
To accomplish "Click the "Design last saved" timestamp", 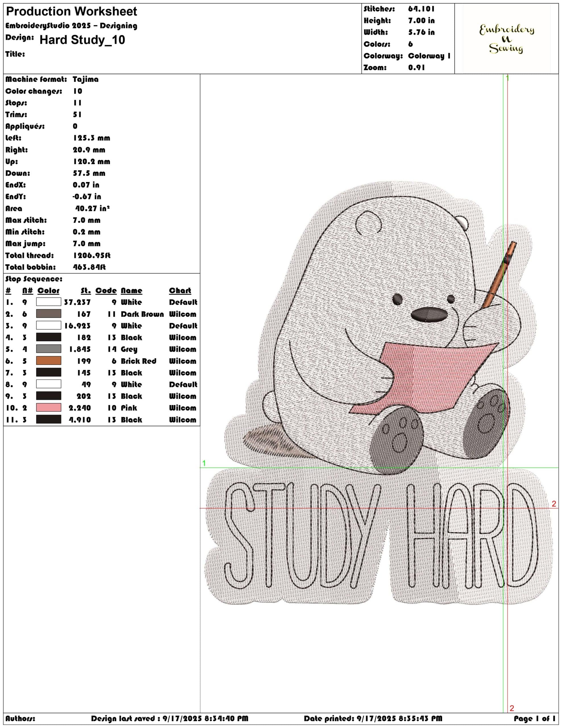I will click(x=170, y=718).
